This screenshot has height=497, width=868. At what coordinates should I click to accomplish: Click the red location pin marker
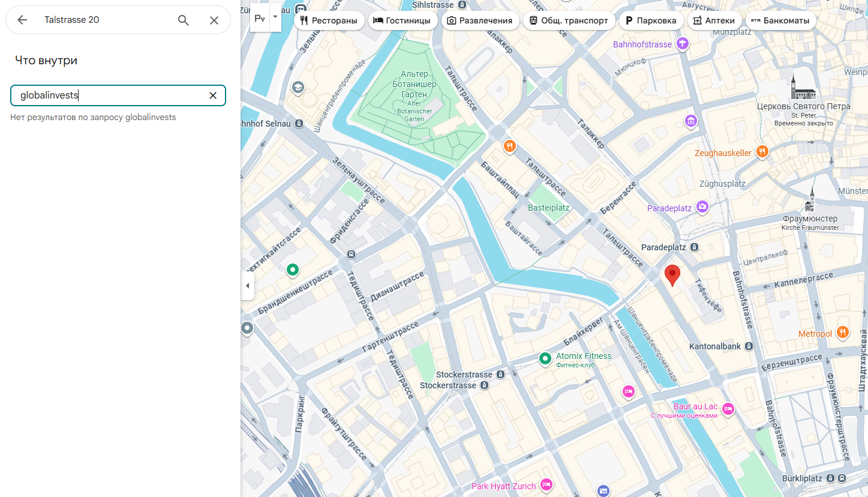tap(672, 275)
